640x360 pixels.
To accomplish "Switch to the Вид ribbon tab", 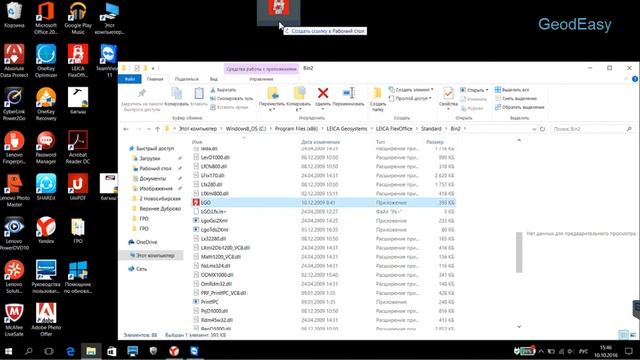I will click(x=213, y=79).
